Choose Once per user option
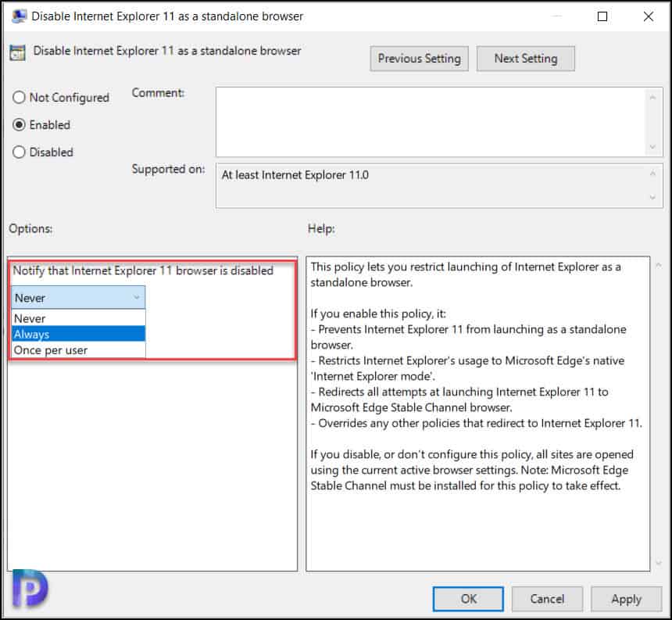Image resolution: width=672 pixels, height=620 pixels. (78, 350)
